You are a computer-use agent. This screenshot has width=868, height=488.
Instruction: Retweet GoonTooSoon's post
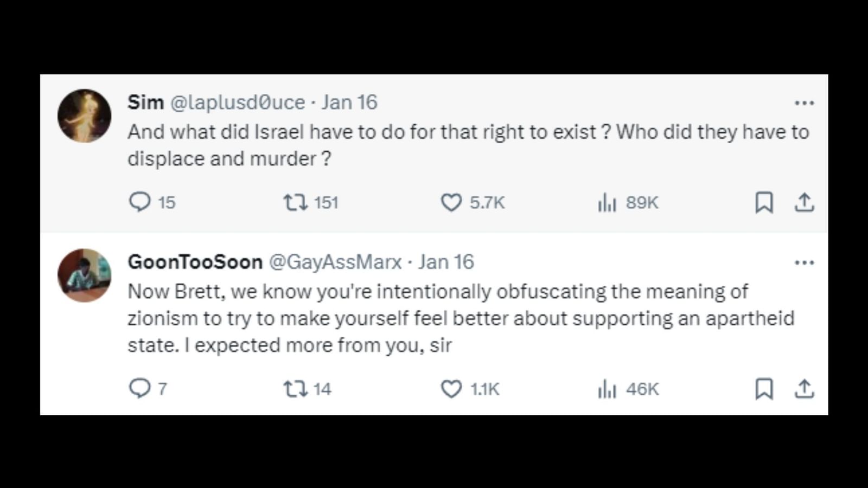[296, 389]
